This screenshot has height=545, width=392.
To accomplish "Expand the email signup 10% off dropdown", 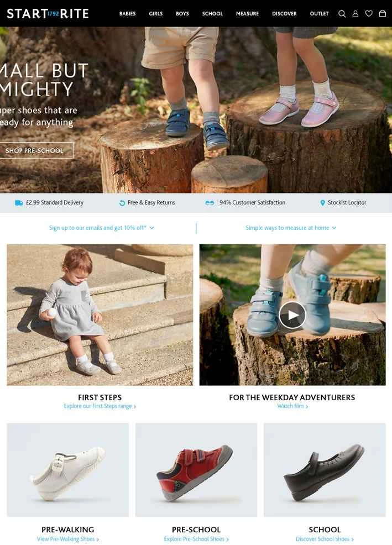I will [x=101, y=228].
